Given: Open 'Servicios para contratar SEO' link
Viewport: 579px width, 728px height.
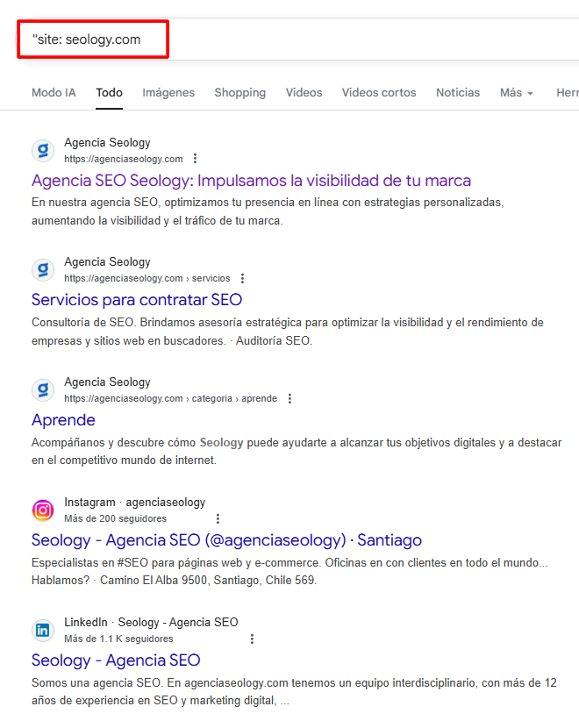Looking at the screenshot, I should (x=137, y=300).
